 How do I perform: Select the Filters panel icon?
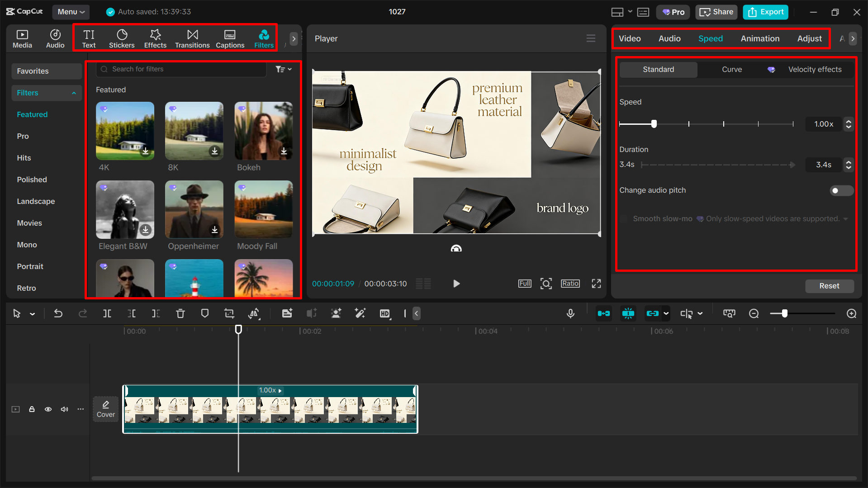pos(264,38)
